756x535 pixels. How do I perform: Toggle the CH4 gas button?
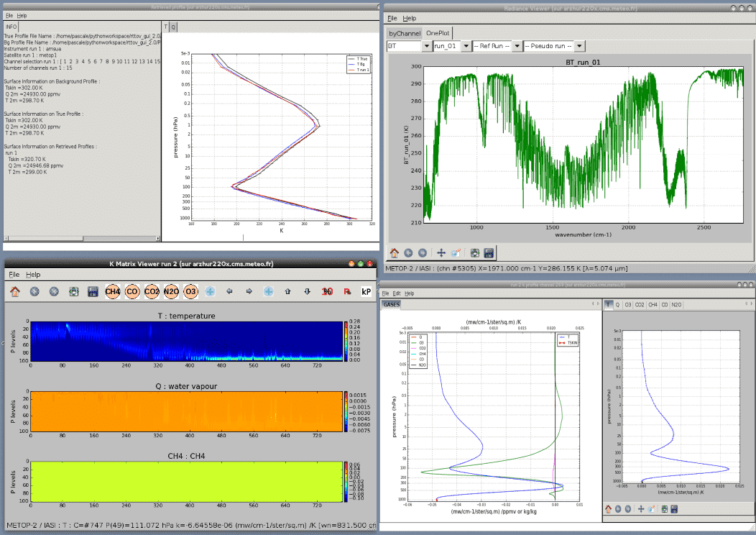112,291
